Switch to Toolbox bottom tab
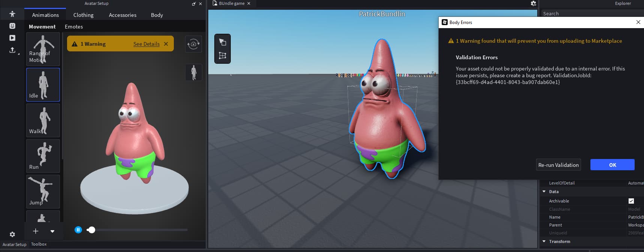Viewport: 644px width, 252px height. tap(39, 244)
